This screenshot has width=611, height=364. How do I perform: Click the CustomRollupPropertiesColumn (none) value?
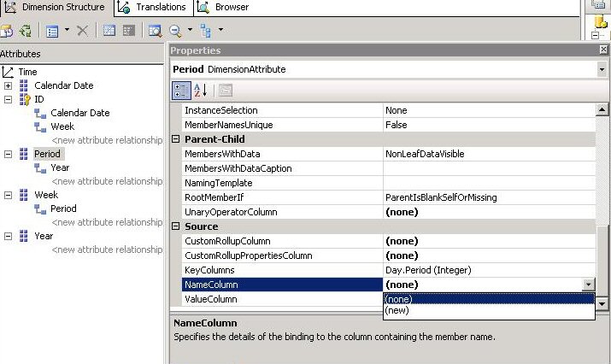point(489,255)
